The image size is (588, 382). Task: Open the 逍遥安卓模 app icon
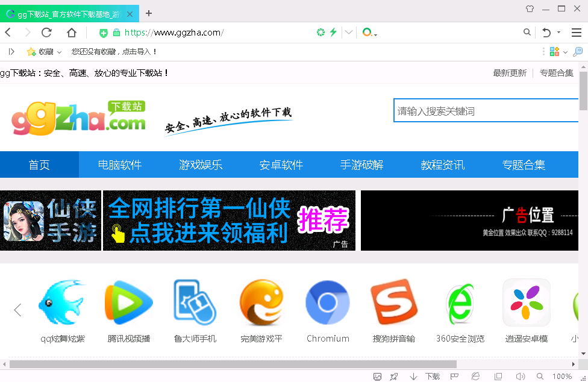[527, 302]
